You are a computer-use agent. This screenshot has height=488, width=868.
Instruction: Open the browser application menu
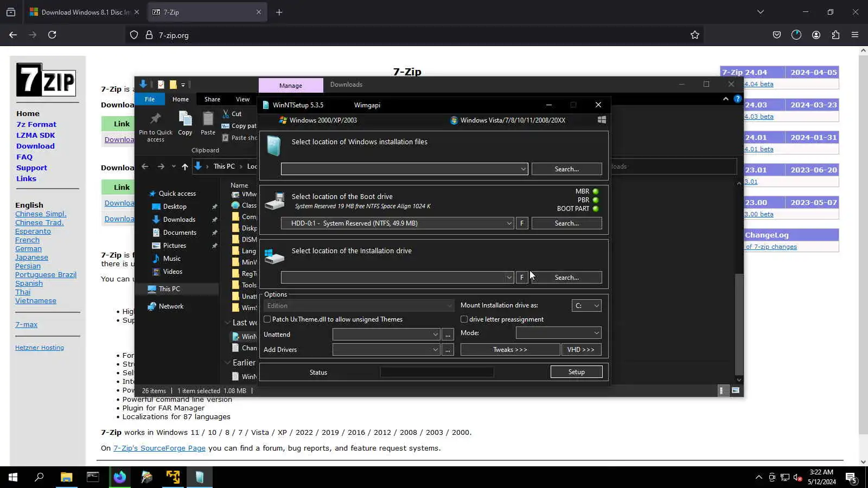coord(855,35)
